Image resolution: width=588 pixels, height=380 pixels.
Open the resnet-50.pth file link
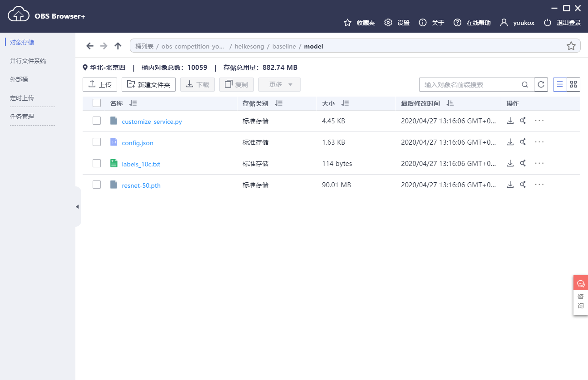(141, 185)
